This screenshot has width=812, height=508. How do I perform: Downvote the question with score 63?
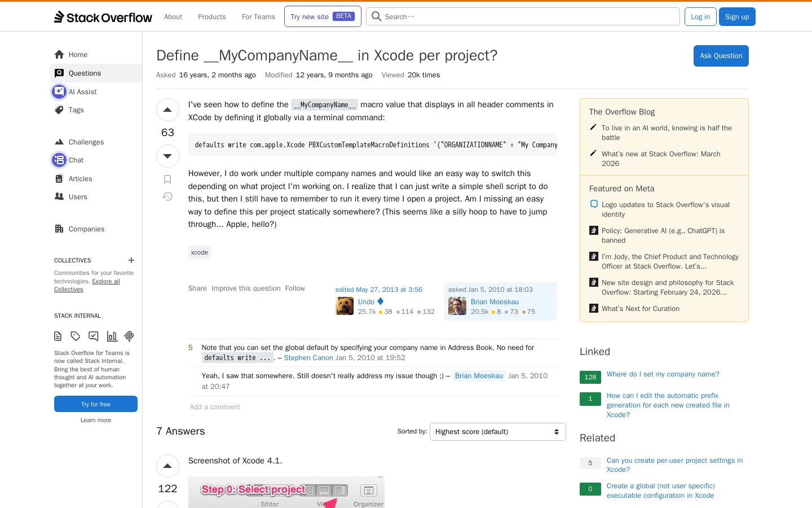tap(167, 156)
